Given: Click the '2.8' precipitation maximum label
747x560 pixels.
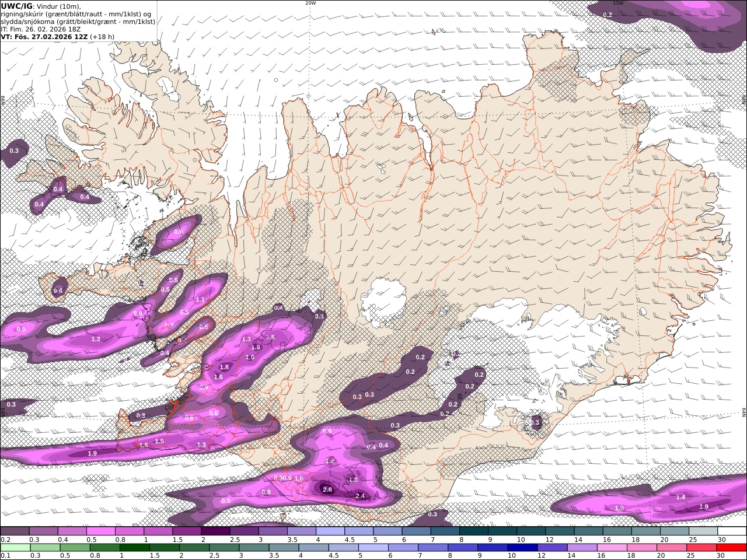Looking at the screenshot, I should [327, 489].
